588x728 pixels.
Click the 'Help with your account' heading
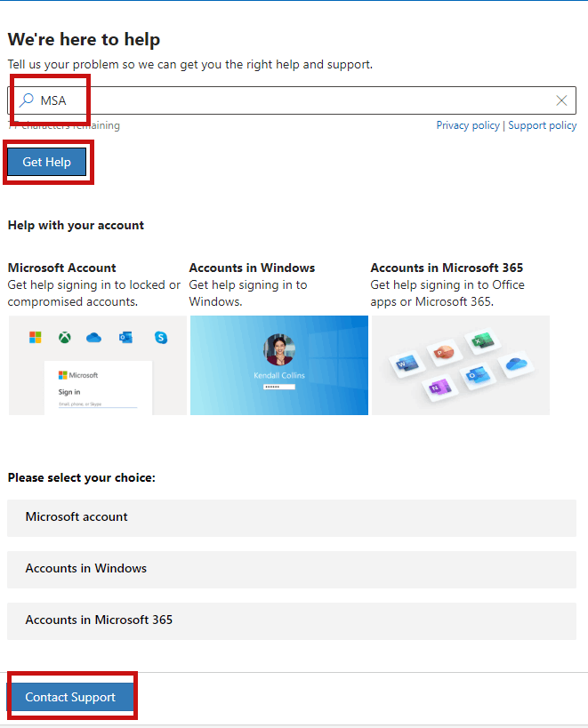click(x=76, y=225)
